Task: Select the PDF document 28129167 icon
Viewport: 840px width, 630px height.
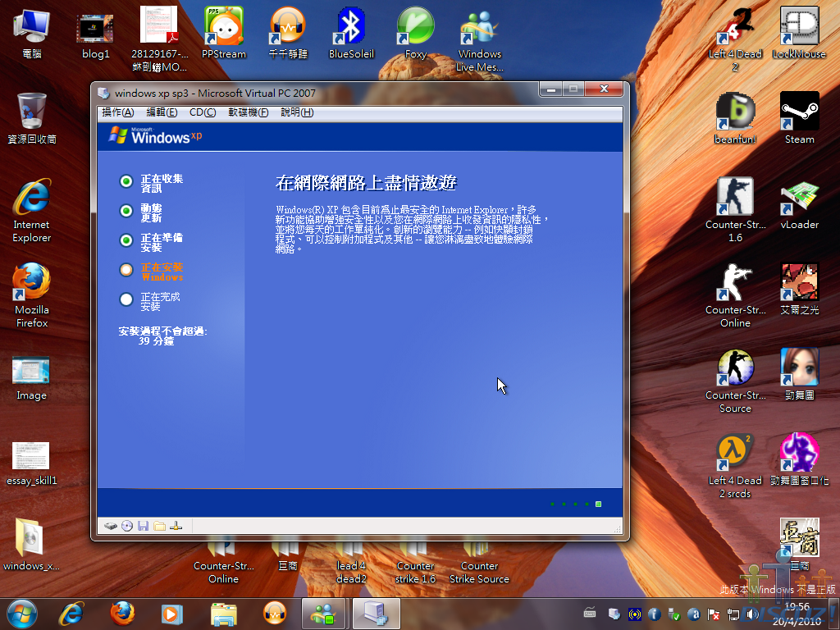Action: point(159,39)
